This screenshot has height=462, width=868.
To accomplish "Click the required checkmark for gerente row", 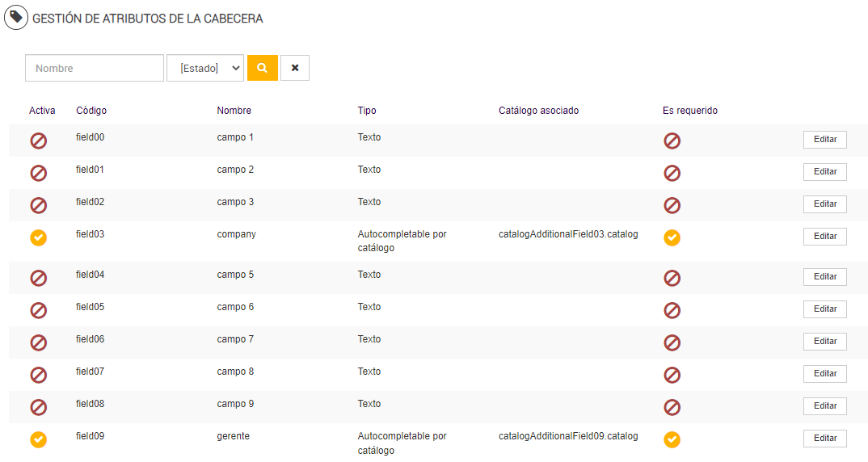I will (672, 439).
